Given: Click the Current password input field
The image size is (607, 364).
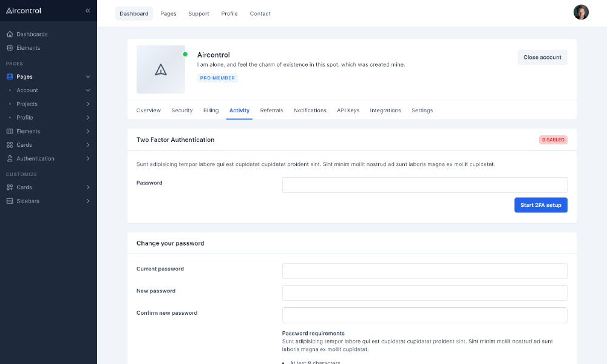Looking at the screenshot, I should click(424, 271).
